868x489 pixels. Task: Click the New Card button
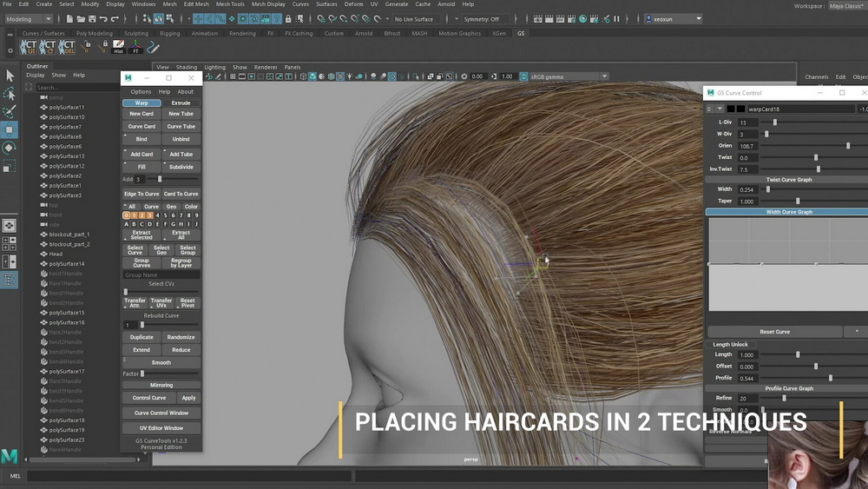141,114
